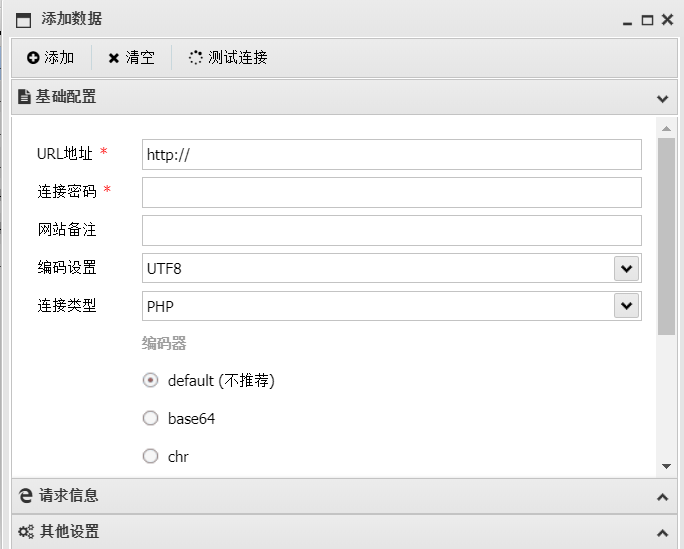Click into the URL地址 input field
Image resolution: width=684 pixels, height=549 pixels.
click(392, 155)
